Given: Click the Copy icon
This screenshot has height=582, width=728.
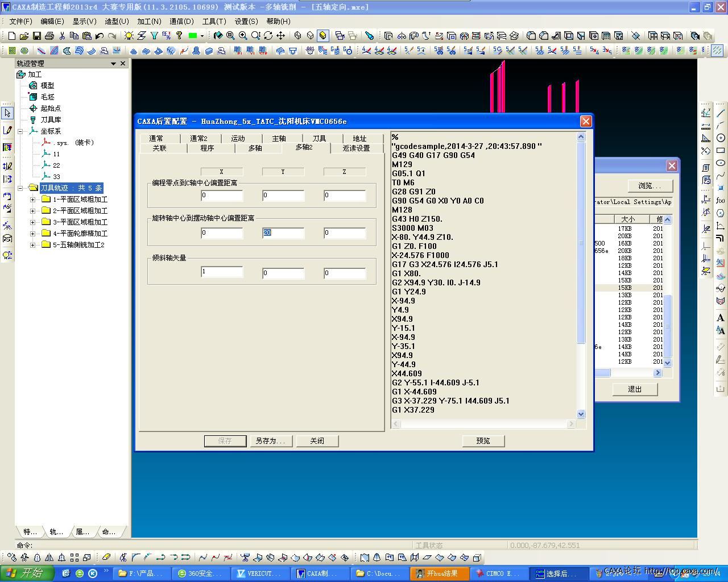Looking at the screenshot, I should [x=74, y=35].
